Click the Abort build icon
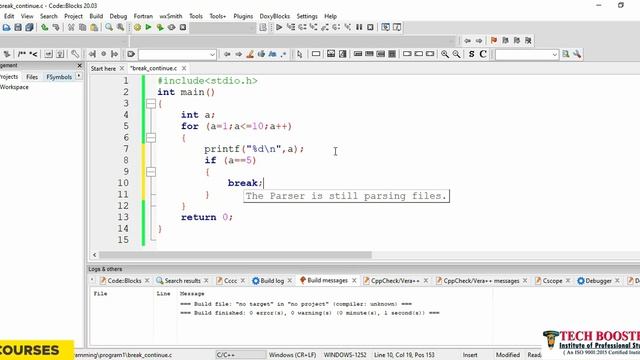 tap(183, 27)
